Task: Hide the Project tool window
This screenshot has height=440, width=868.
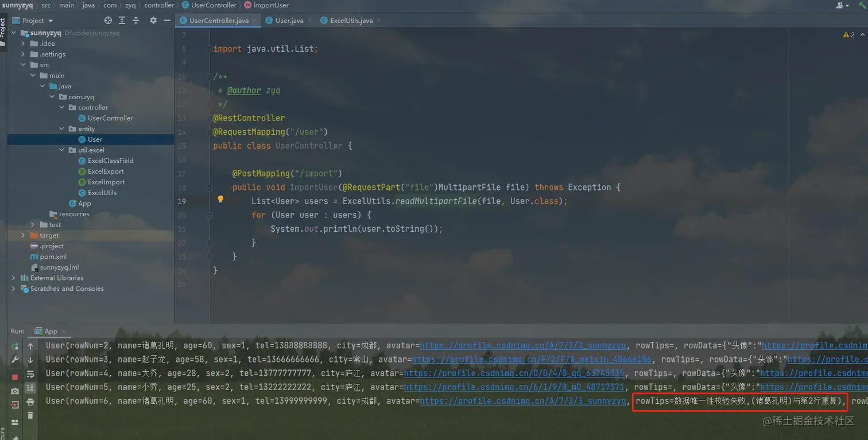Action: point(167,20)
